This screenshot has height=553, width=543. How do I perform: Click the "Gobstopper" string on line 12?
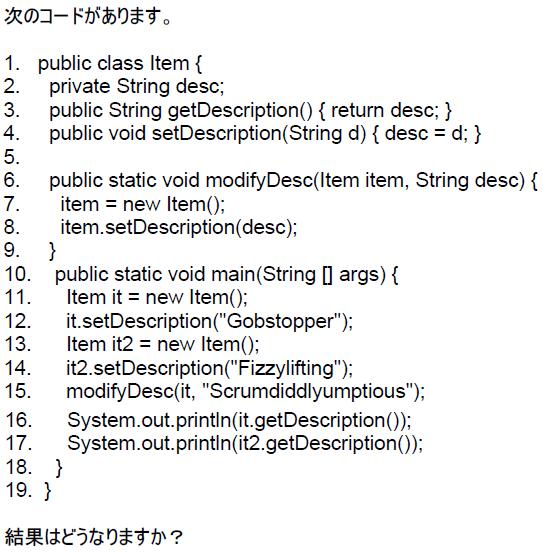click(280, 322)
